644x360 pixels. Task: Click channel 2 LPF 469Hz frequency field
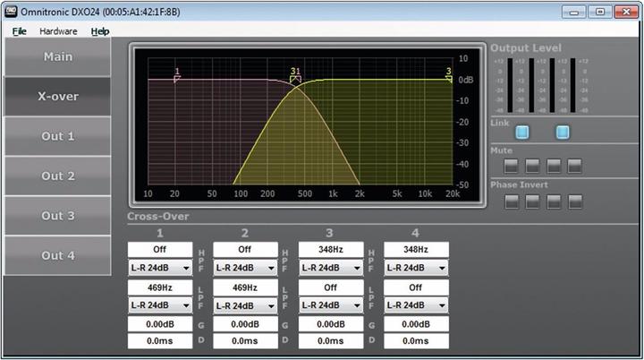pyautogui.click(x=245, y=287)
